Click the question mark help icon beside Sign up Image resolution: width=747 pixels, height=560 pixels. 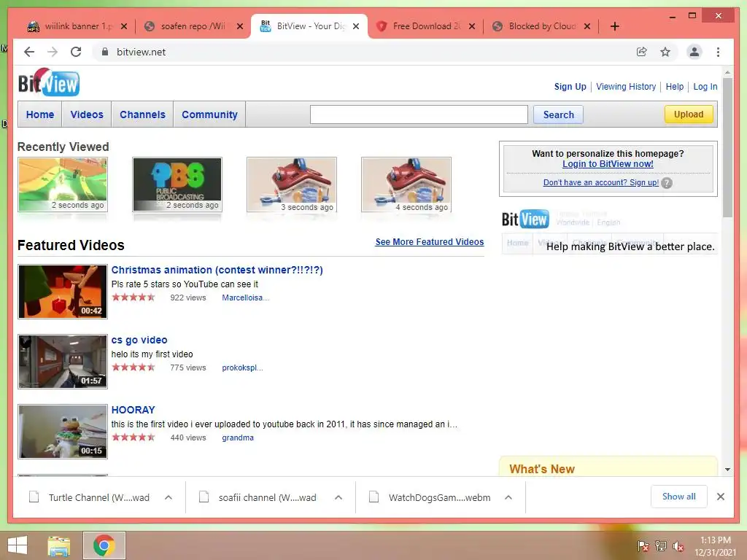[x=667, y=183]
